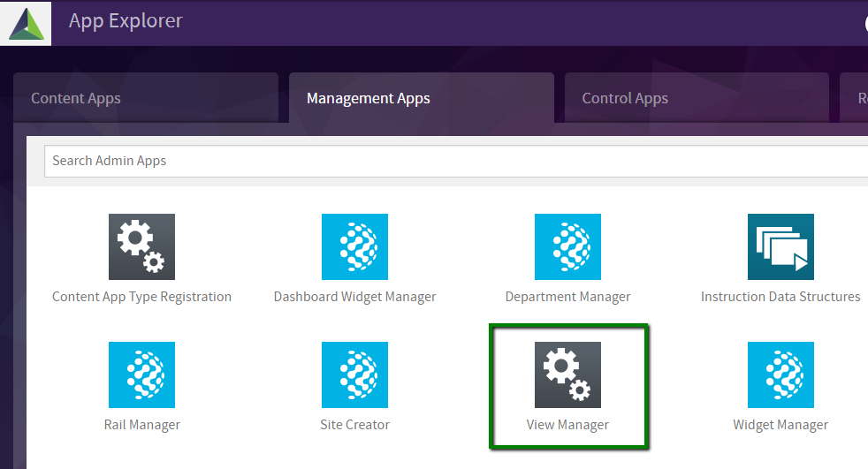Click the Site Creator text label
Viewport: 868px width, 469px height.
pos(354,425)
